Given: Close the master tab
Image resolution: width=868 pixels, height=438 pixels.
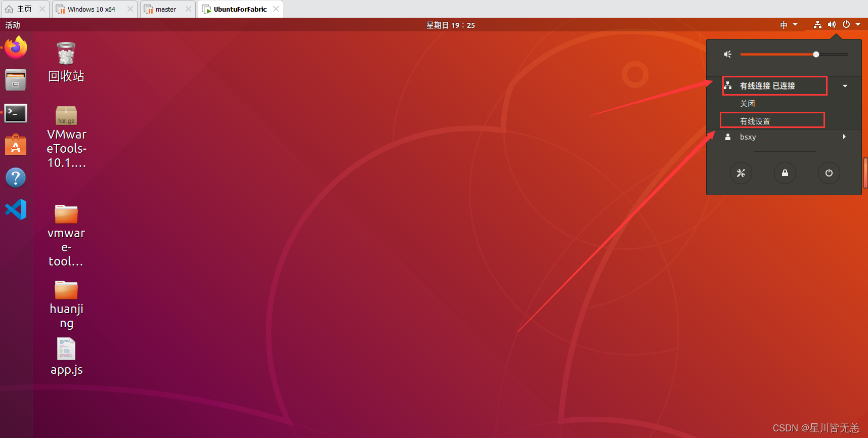Looking at the screenshot, I should pos(188,9).
